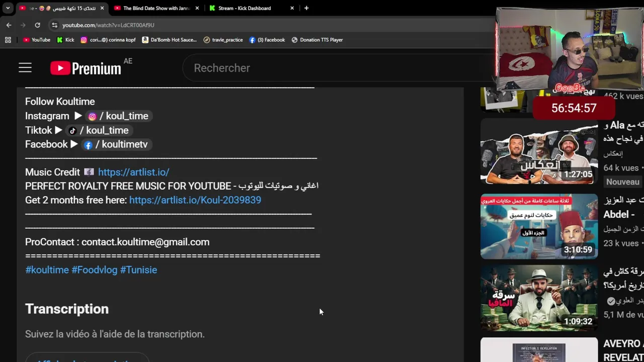Switch to The Blind Date Show tab
This screenshot has height=362, width=644.
[x=156, y=8]
